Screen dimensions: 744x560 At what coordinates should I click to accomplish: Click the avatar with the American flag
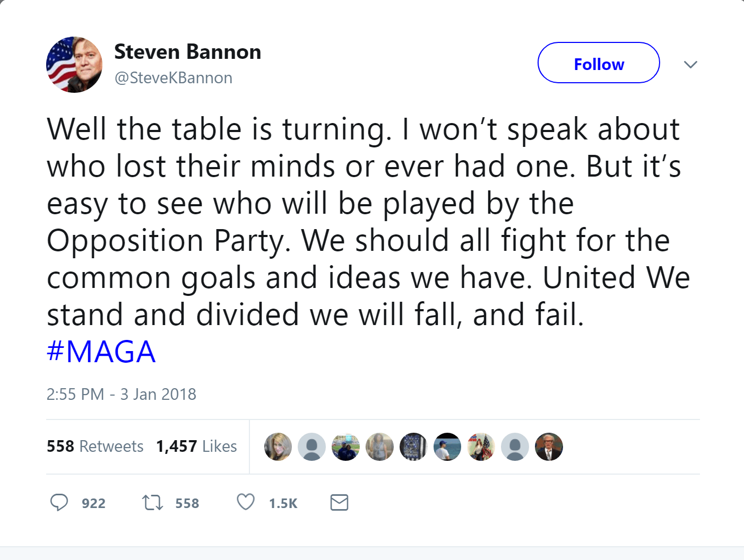481,447
